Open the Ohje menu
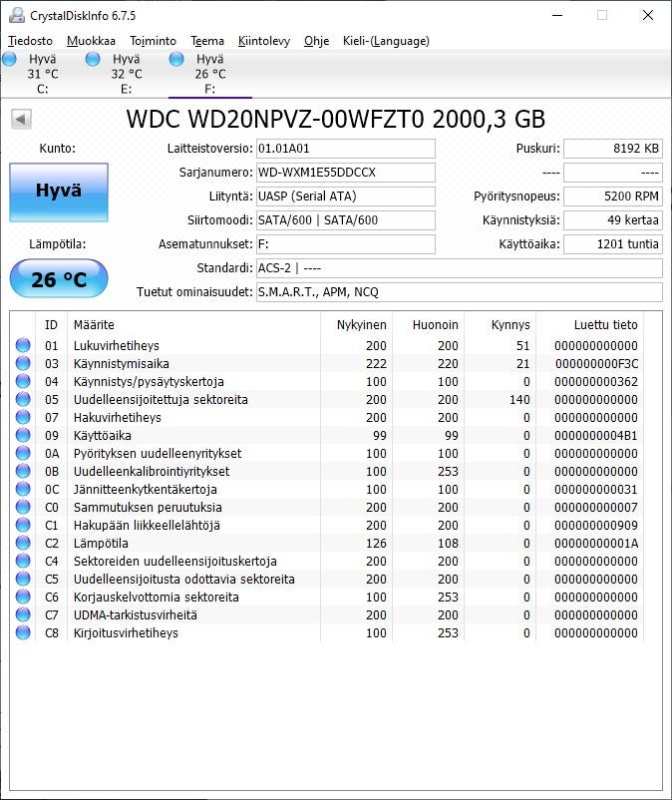This screenshot has width=672, height=800. [317, 41]
